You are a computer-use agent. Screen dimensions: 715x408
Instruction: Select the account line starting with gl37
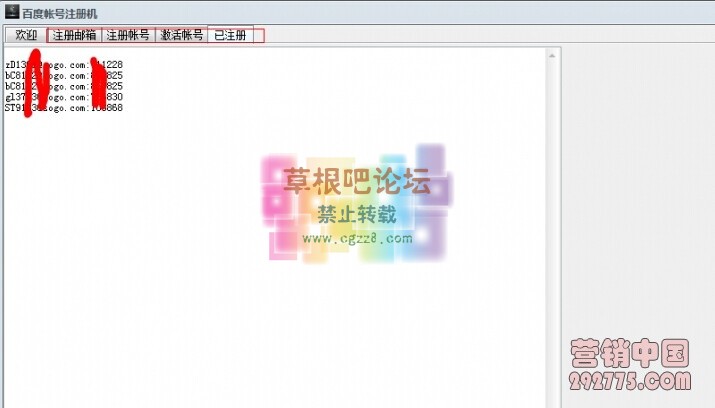click(64, 97)
